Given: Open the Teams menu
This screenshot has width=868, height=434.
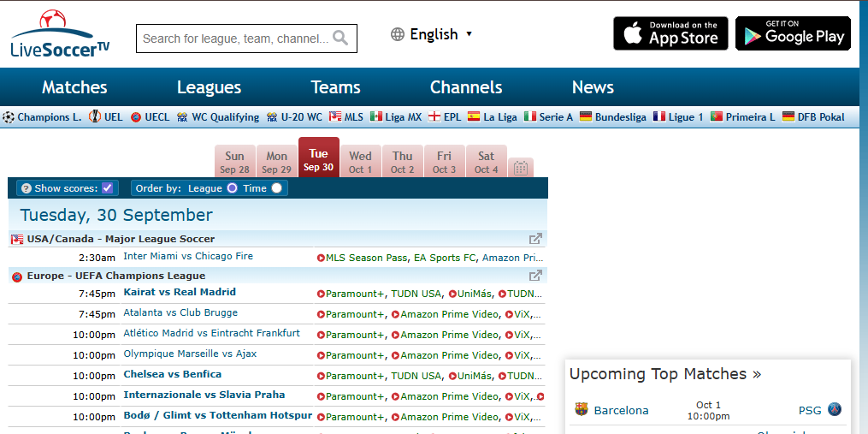Looking at the screenshot, I should coord(335,87).
